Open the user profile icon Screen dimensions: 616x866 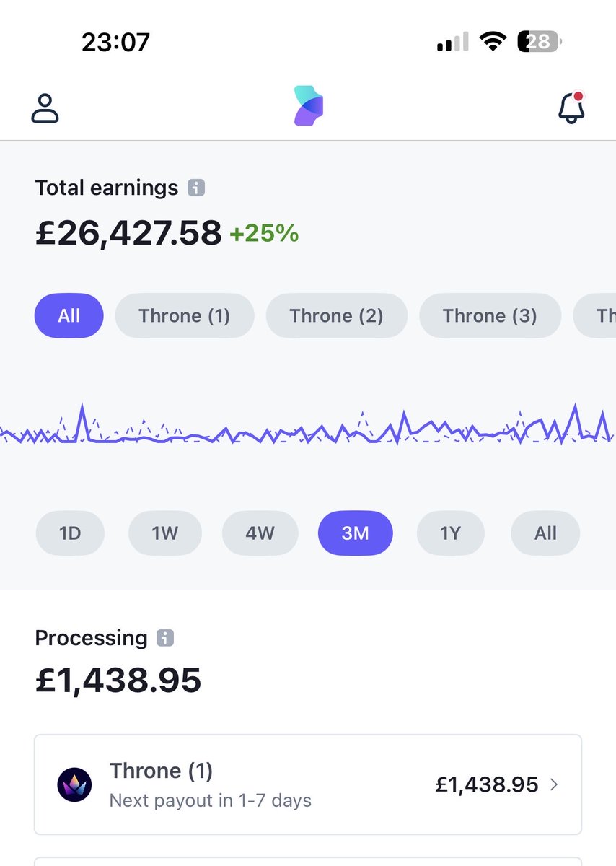(x=45, y=108)
